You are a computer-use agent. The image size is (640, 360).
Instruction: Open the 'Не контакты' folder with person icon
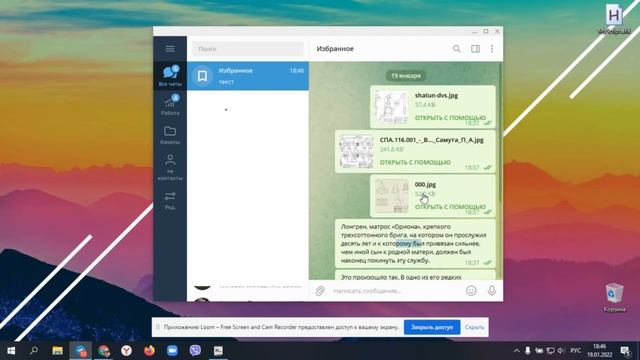[x=170, y=167]
